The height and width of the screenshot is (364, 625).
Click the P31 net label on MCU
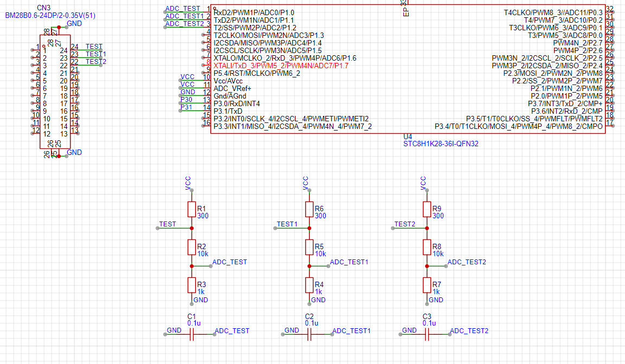click(x=186, y=107)
